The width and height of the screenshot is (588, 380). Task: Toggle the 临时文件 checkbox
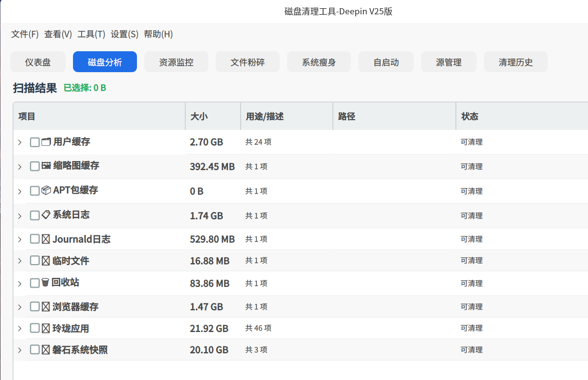35,261
